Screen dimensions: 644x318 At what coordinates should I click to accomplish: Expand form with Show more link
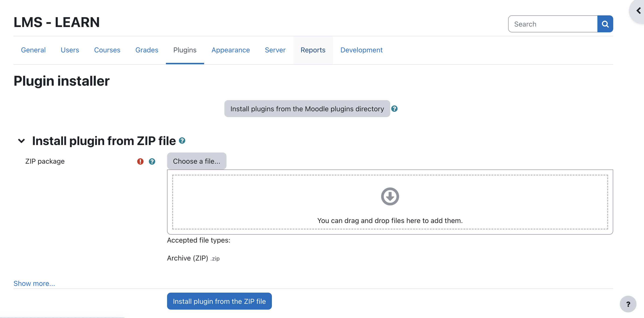(x=34, y=283)
